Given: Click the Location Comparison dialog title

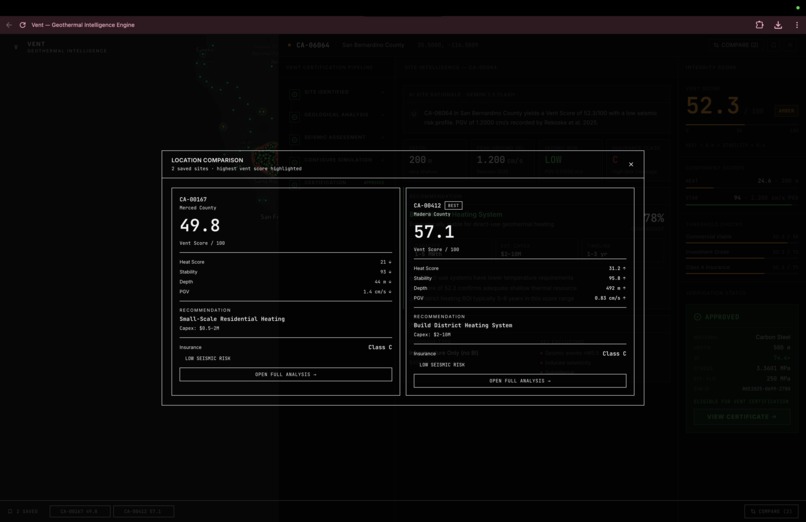Looking at the screenshot, I should 207,160.
